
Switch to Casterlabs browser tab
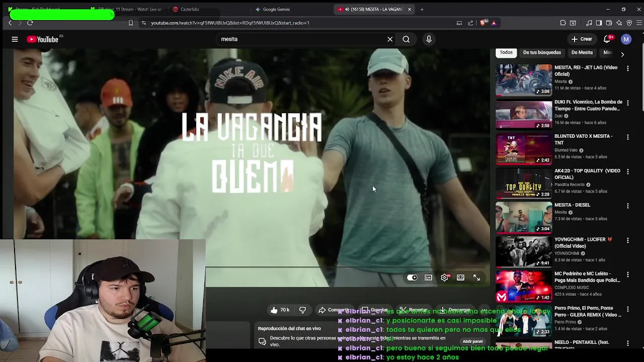pyautogui.click(x=206, y=9)
